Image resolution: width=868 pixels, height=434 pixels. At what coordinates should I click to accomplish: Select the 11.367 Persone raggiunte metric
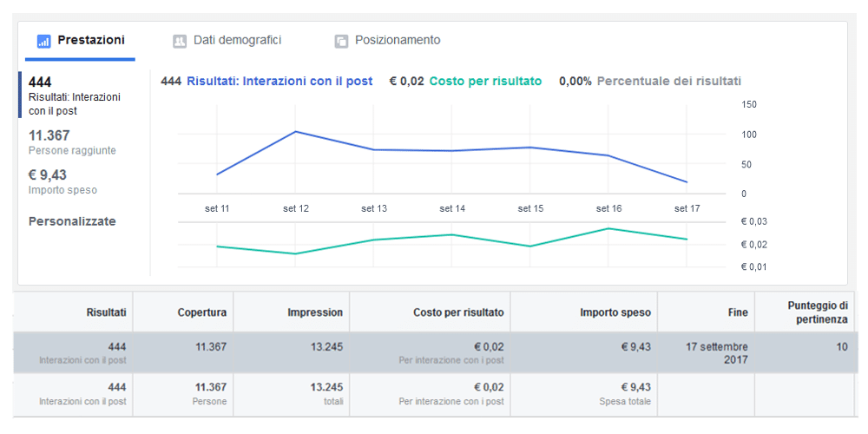tap(73, 142)
